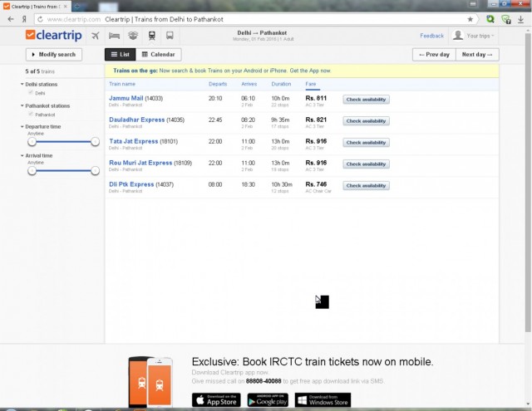Switch to the Calendar view tab
532x411 pixels.
(158, 54)
